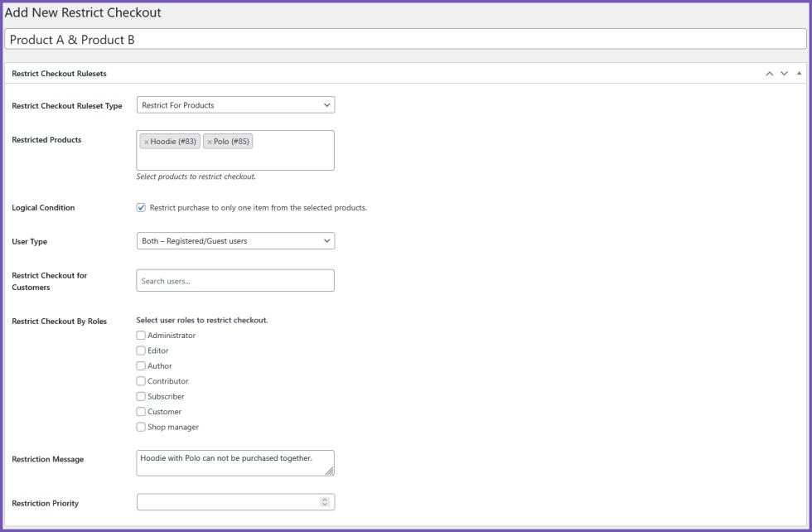The image size is (812, 532).
Task: Remove the Polo (#85) product tag
Action: pyautogui.click(x=210, y=142)
